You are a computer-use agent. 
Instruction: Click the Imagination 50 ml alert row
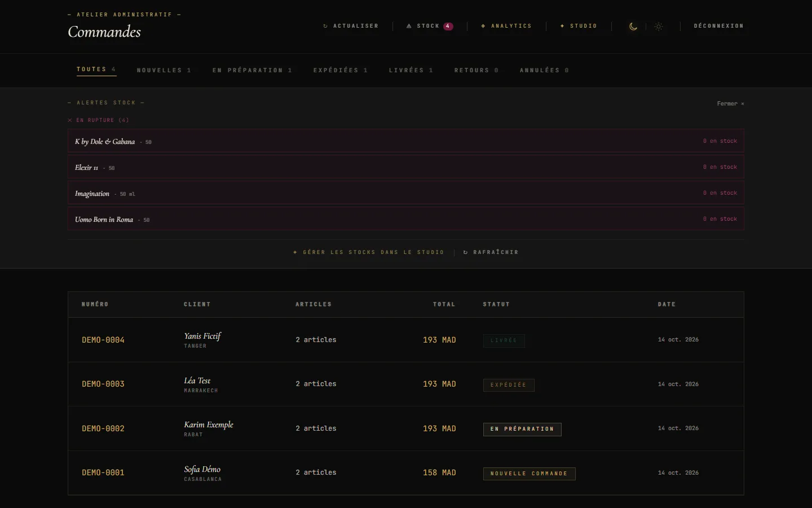click(406, 193)
